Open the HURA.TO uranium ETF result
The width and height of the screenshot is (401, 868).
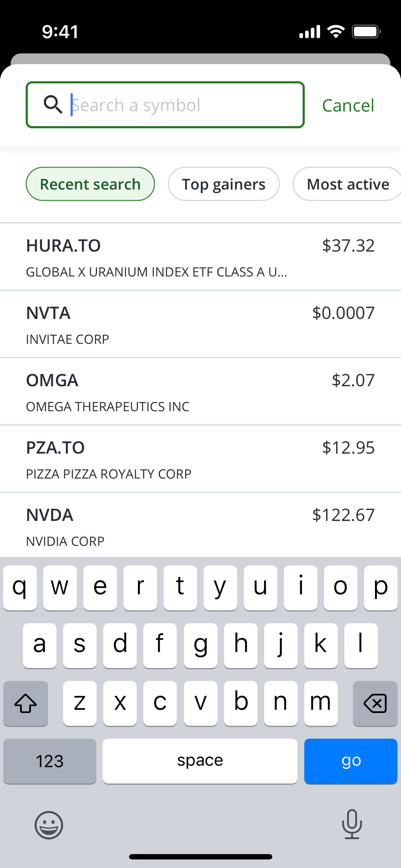200,257
